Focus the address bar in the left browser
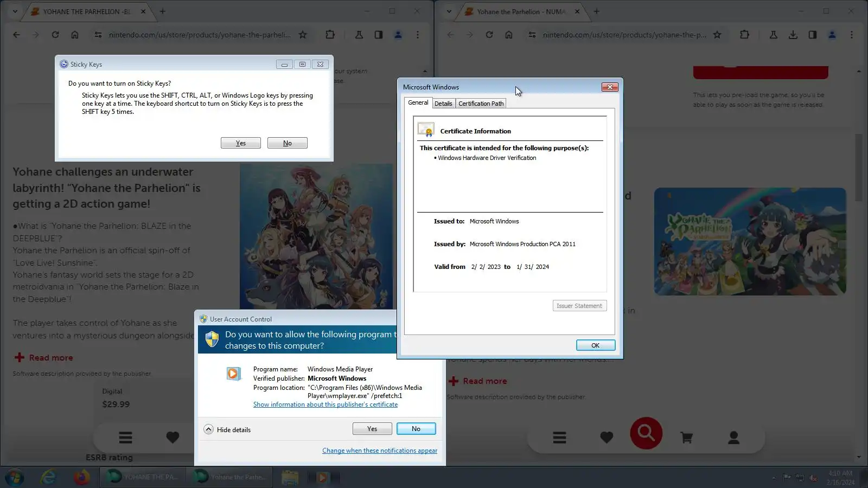 [x=200, y=35]
